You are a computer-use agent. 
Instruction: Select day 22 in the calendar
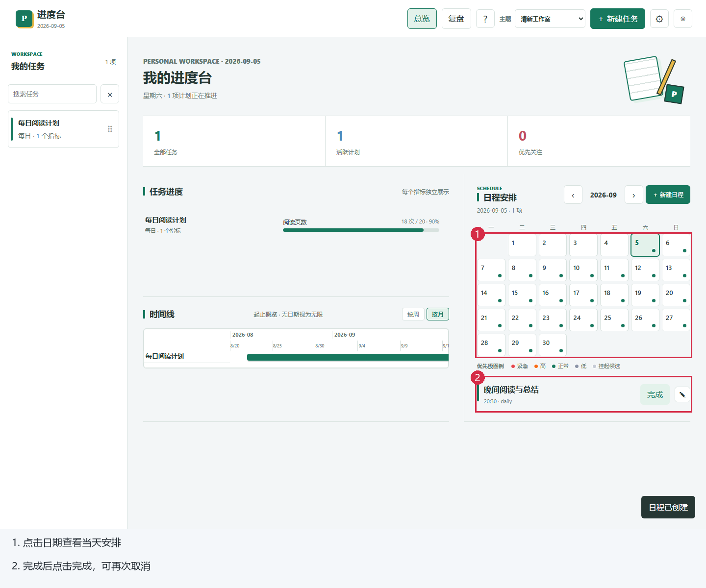[522, 320]
